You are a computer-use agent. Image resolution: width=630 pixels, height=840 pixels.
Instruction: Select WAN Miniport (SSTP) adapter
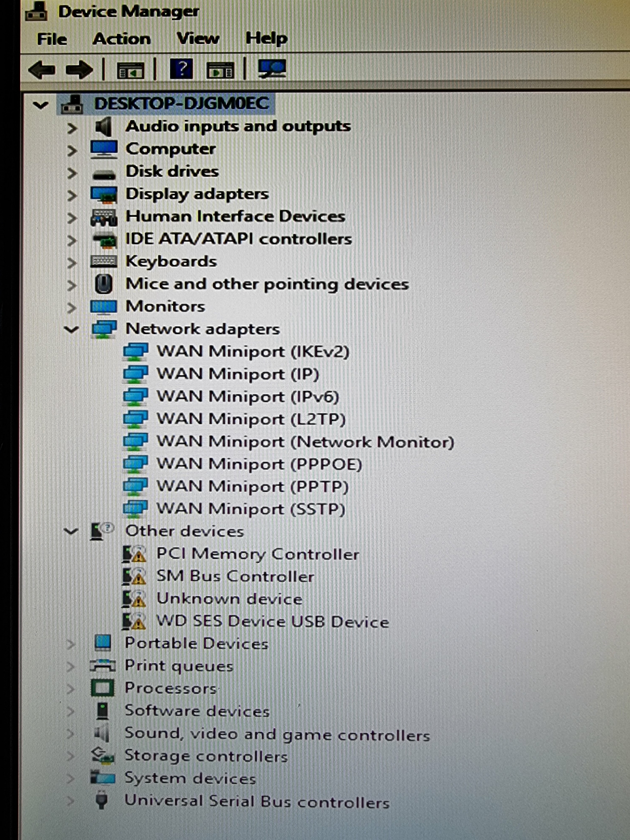point(251,509)
